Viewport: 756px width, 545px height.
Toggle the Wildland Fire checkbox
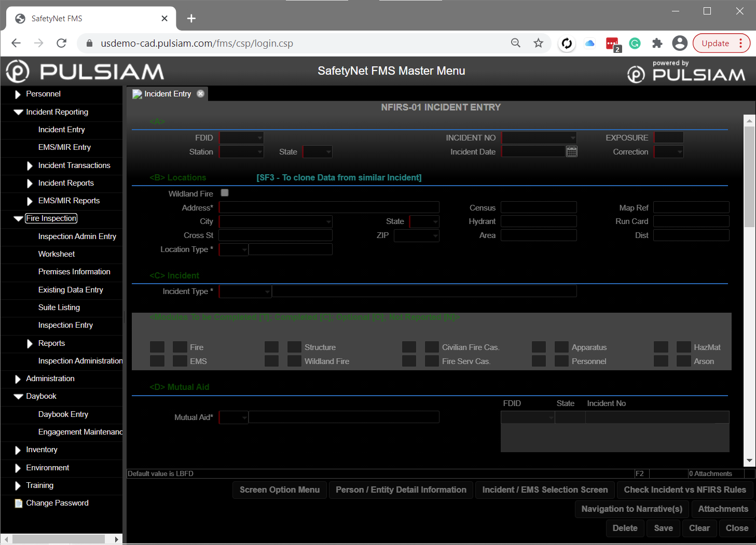pyautogui.click(x=225, y=192)
